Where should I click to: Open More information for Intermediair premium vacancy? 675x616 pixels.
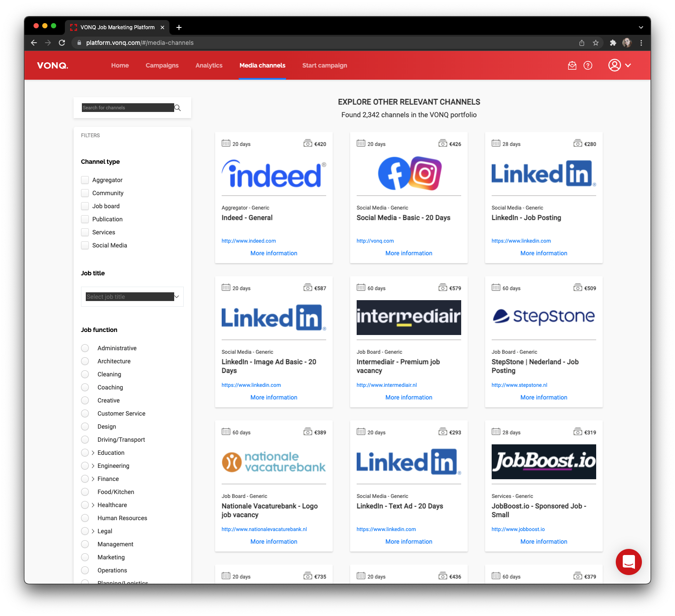coord(409,397)
